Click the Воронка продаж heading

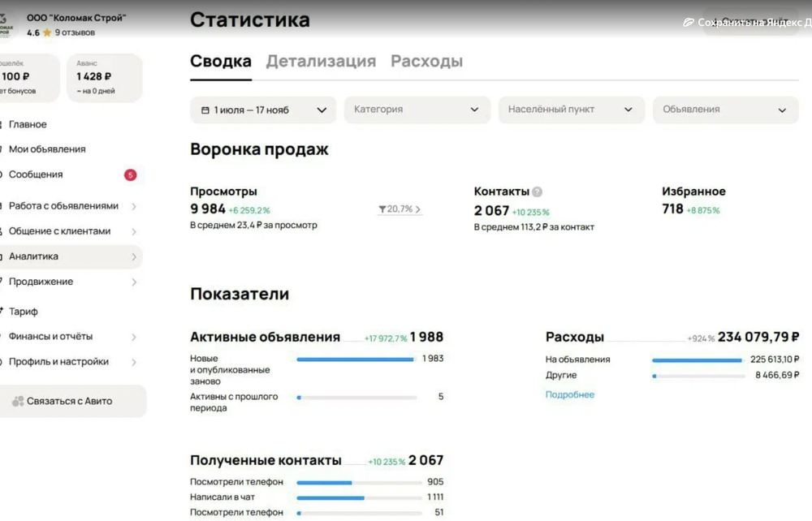click(x=259, y=149)
